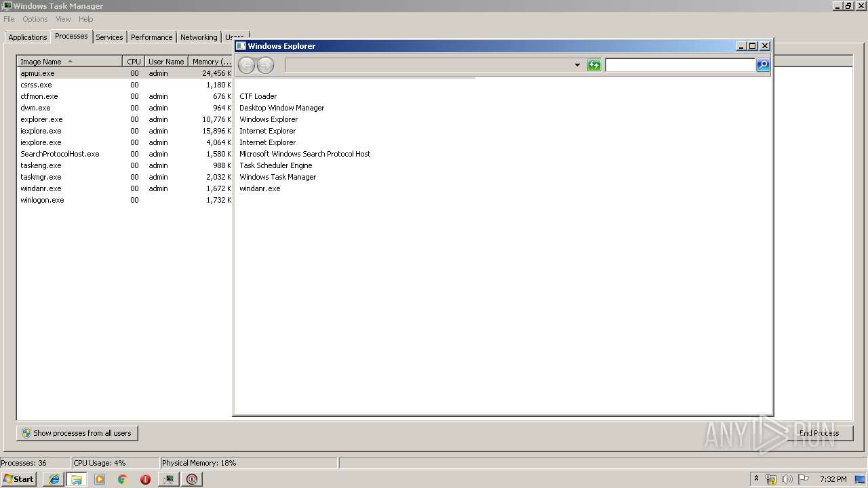Launch Windows Media Player from the taskbar

(x=100, y=479)
